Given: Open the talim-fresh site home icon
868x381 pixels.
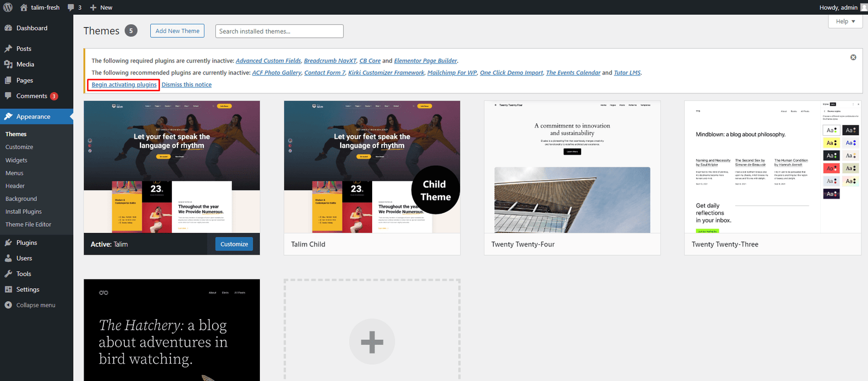Looking at the screenshot, I should click(x=24, y=8).
